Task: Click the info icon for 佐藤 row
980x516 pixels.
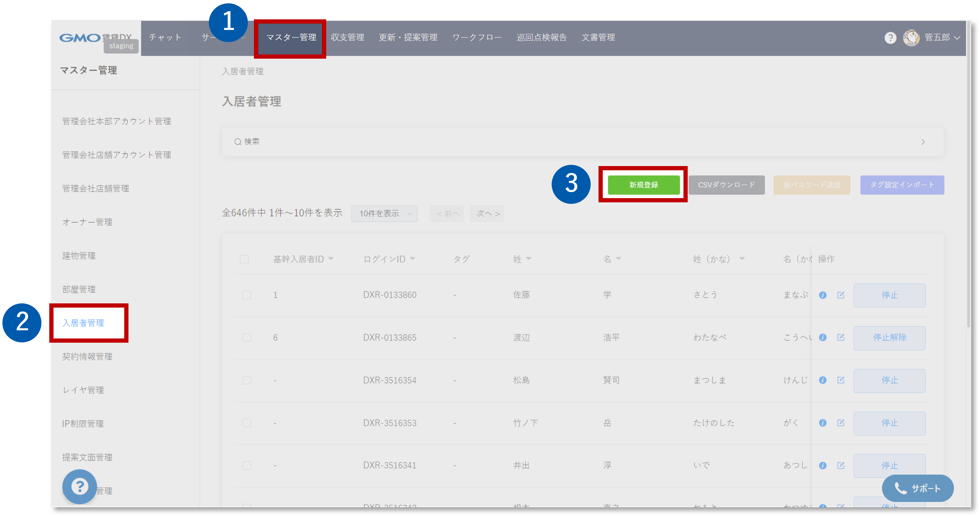Action: pyautogui.click(x=823, y=295)
